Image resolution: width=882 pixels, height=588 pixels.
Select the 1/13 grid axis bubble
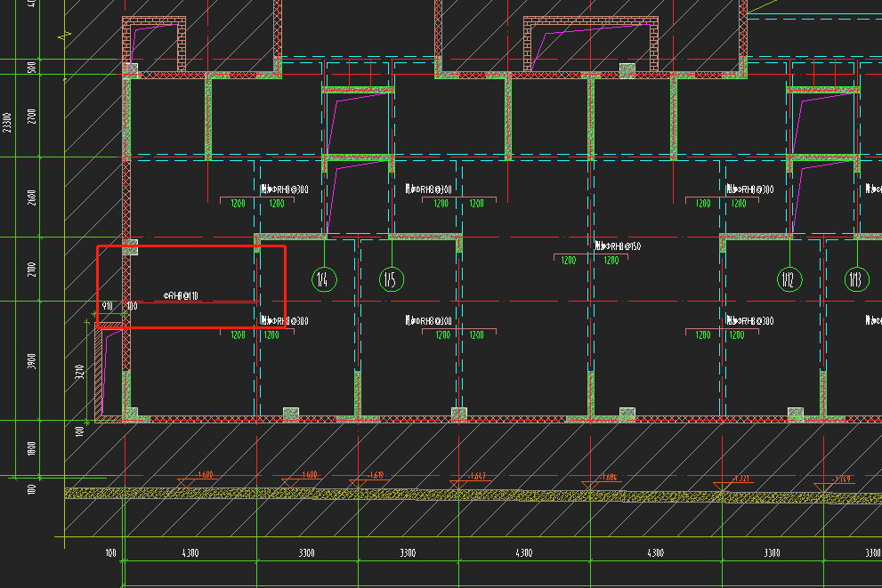856,279
